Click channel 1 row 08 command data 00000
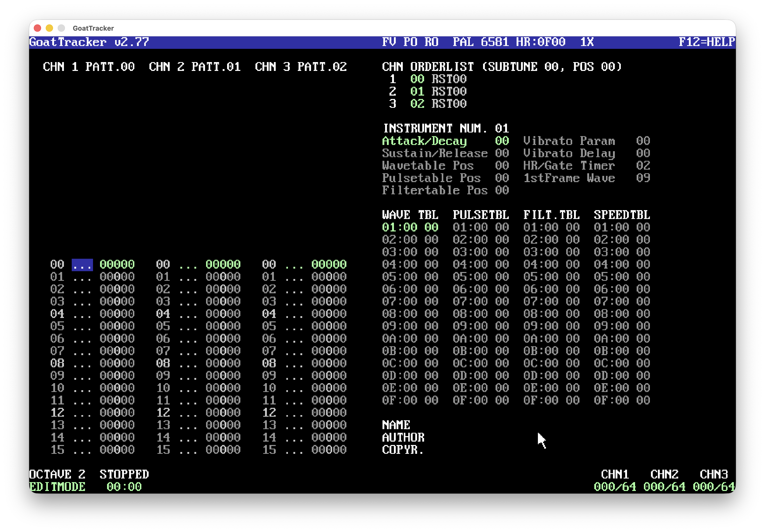The height and width of the screenshot is (532, 765). 117,363
